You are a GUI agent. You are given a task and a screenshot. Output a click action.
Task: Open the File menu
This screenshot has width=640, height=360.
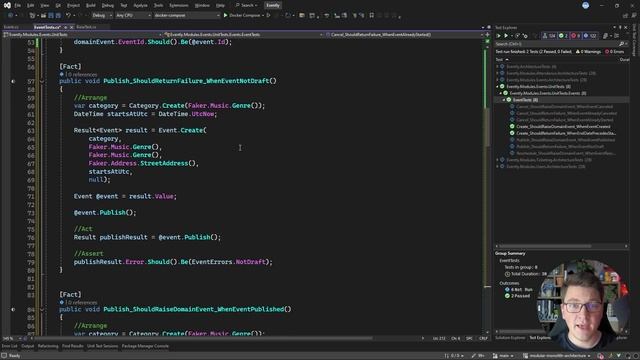coord(18,6)
